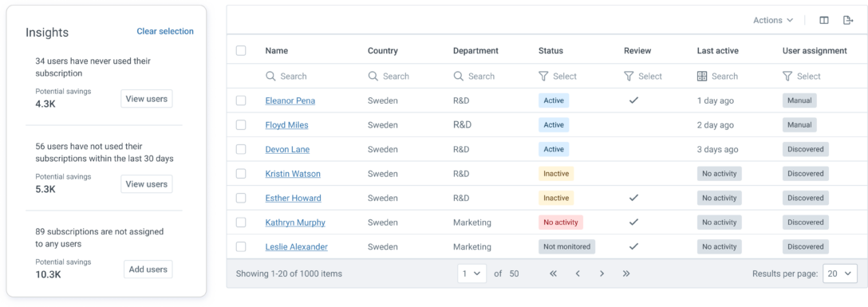Image resolution: width=868 pixels, height=307 pixels.
Task: Click the Department column header
Action: pyautogui.click(x=475, y=50)
